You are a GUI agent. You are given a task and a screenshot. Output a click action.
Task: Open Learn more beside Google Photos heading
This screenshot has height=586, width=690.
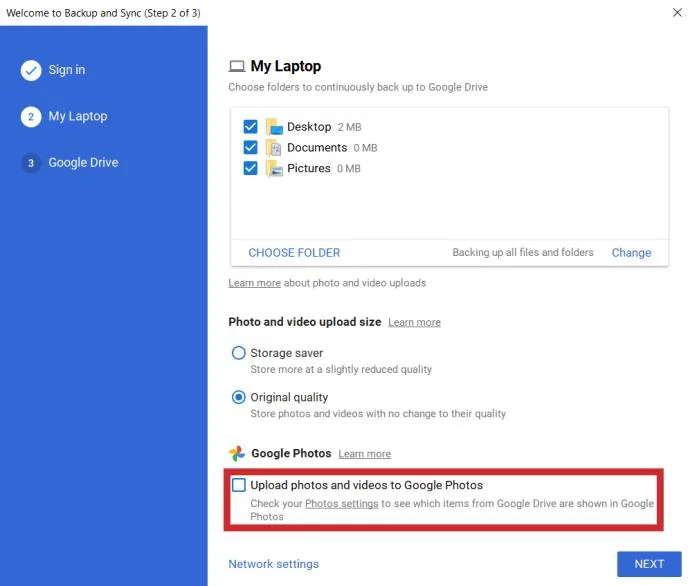(x=364, y=454)
